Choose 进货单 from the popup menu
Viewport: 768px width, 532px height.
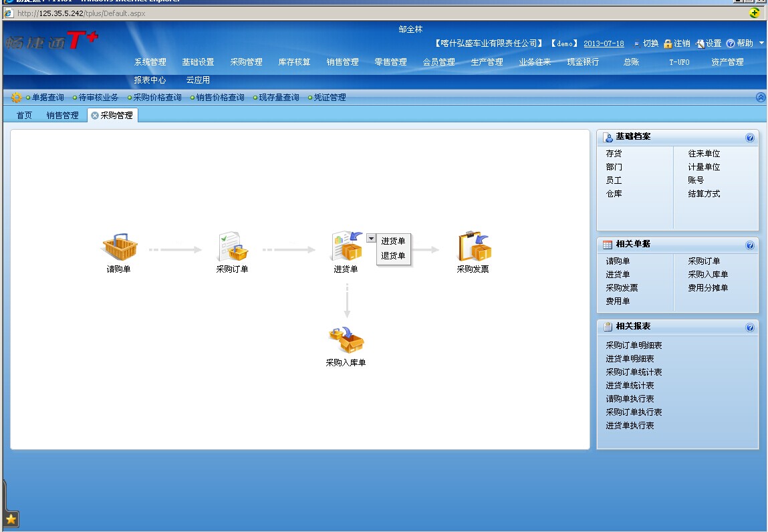pyautogui.click(x=393, y=241)
